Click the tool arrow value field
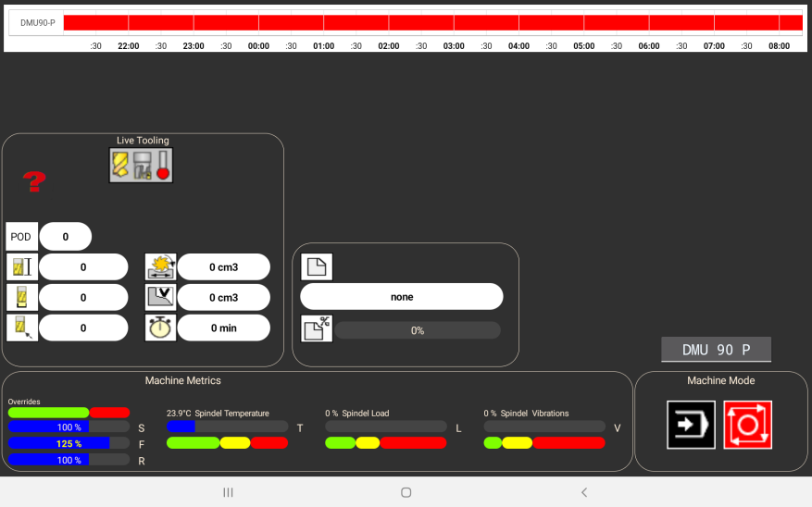This screenshot has width=812, height=507. [83, 328]
